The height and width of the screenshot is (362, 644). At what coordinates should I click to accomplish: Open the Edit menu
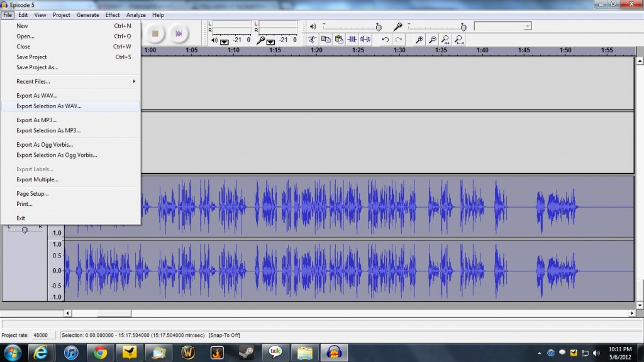23,15
